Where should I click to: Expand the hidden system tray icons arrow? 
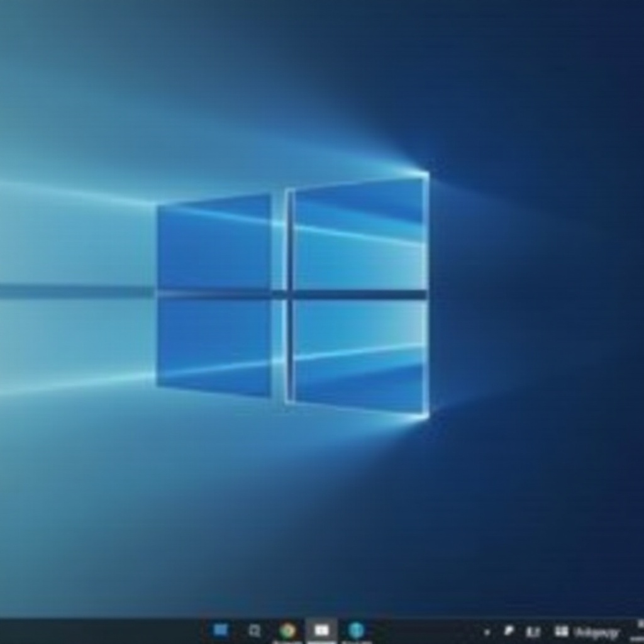click(x=487, y=631)
